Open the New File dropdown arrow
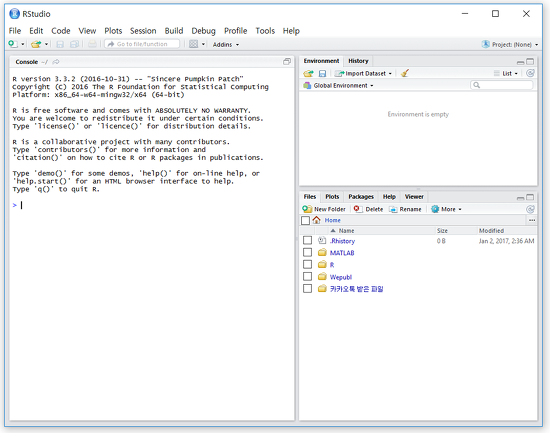 click(x=23, y=45)
